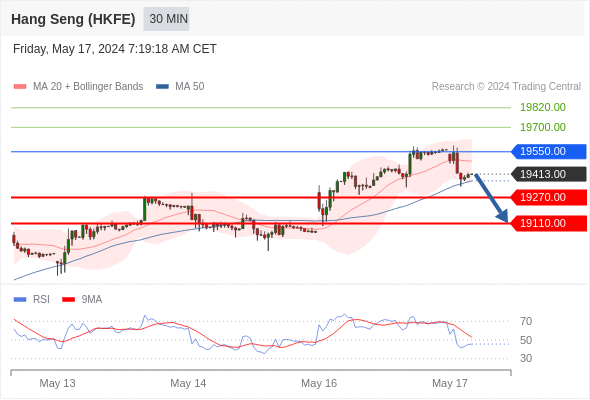Select the May 14 date marker
Image resolution: width=590 pixels, height=400 pixels.
click(188, 383)
